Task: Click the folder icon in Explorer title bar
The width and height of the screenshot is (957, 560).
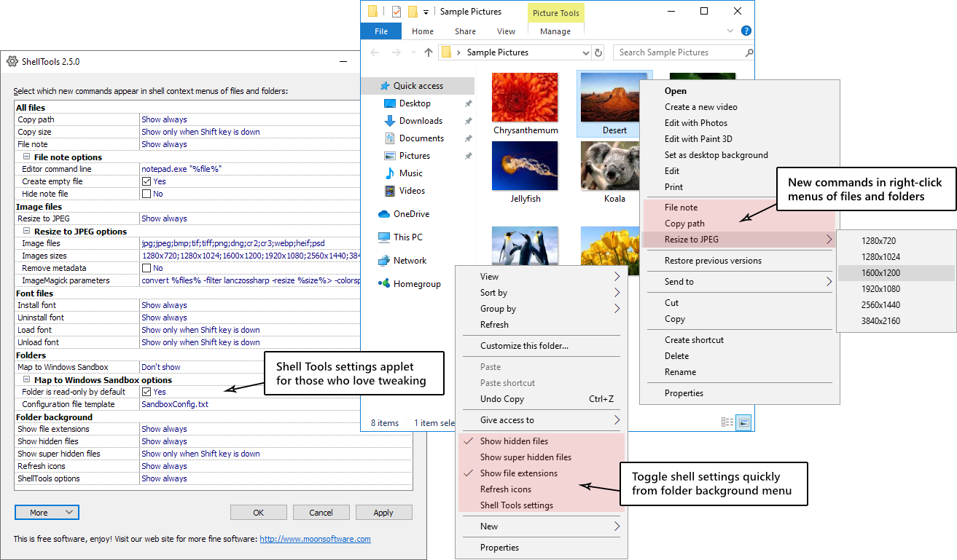Action: click(x=373, y=12)
